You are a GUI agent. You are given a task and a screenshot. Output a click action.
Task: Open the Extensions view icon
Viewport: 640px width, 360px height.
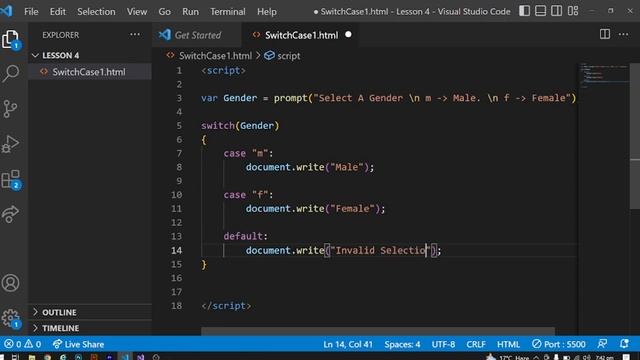[11, 180]
